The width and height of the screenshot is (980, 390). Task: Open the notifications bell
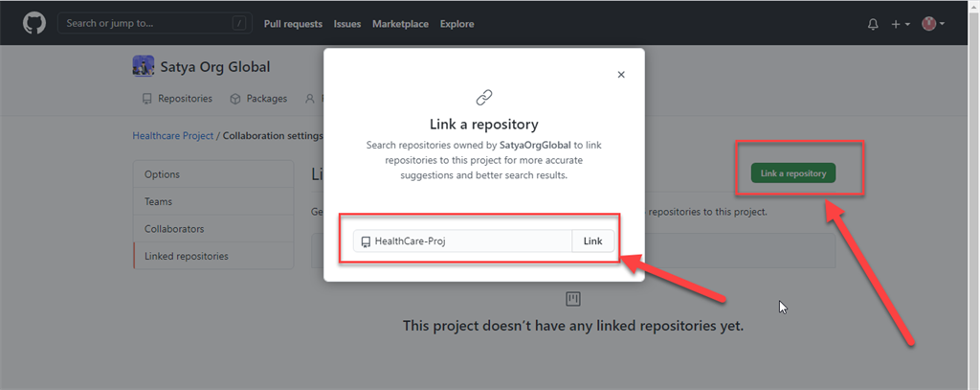click(x=873, y=24)
